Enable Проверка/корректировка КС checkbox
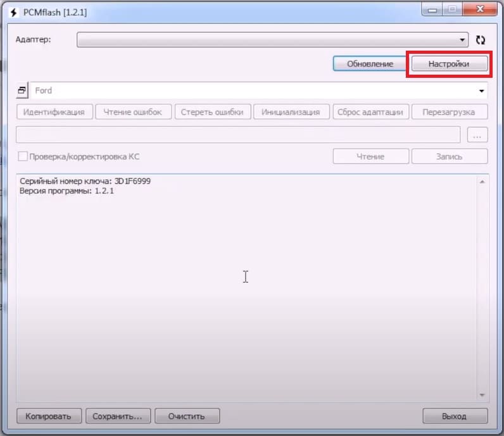Screen dimensions: 504x436 click(23, 156)
